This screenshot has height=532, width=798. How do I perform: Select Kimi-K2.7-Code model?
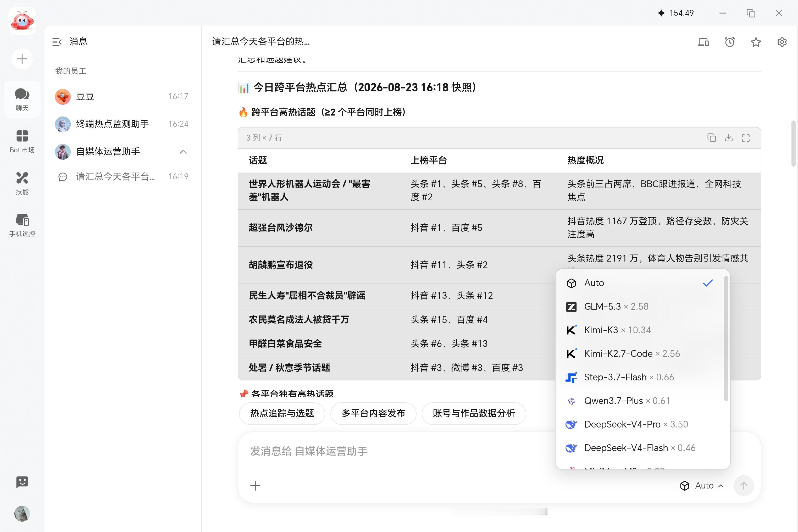point(640,353)
